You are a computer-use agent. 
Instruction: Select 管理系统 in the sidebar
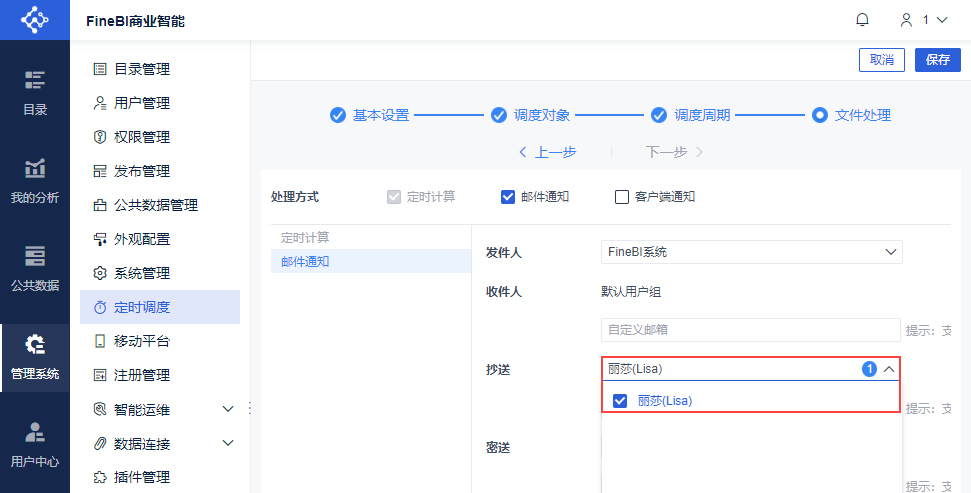(x=35, y=358)
